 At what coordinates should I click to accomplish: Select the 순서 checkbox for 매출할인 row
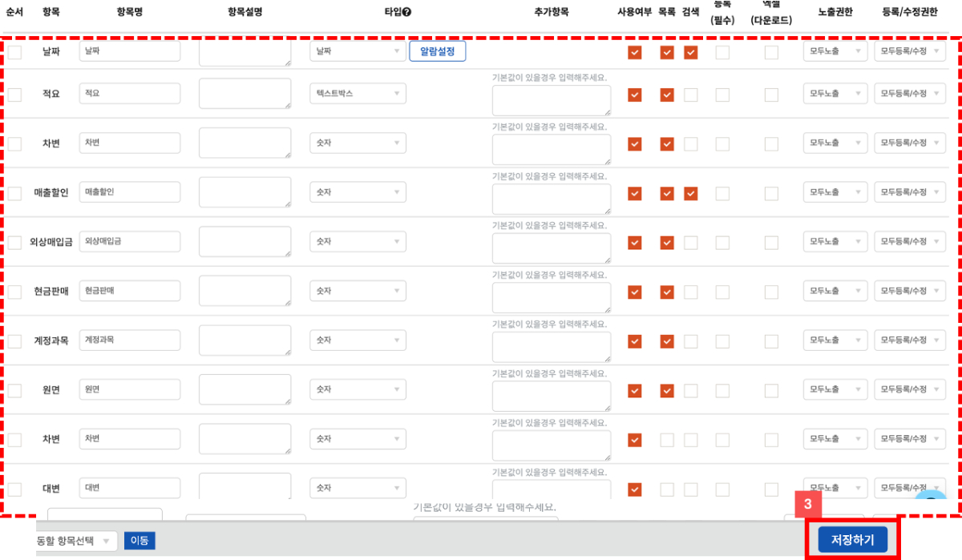click(x=14, y=193)
